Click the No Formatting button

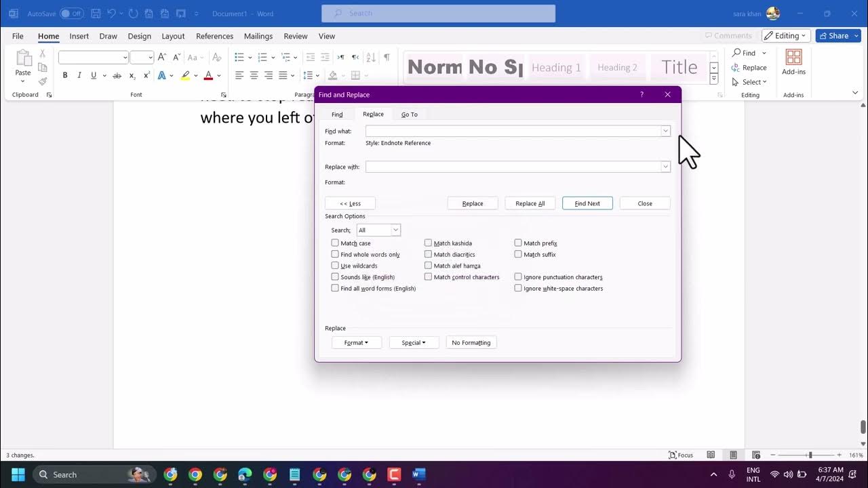click(471, 343)
